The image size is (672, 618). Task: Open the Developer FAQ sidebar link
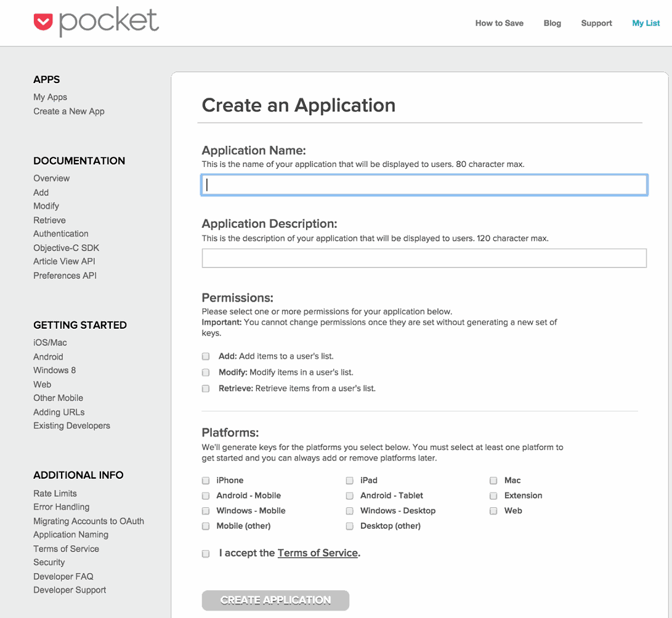pyautogui.click(x=63, y=577)
